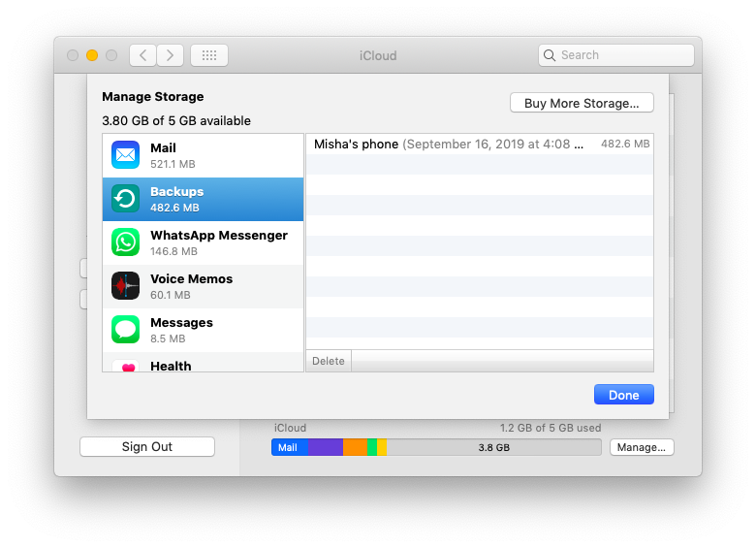The image size is (756, 548).
Task: Click the WhatsApp Messenger icon
Action: point(126,242)
